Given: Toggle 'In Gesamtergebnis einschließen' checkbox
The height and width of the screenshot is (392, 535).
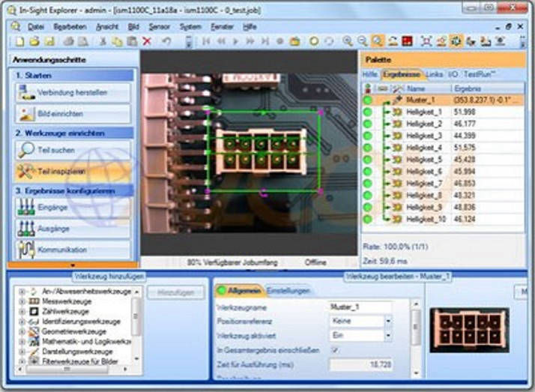Looking at the screenshot, I should pyautogui.click(x=335, y=349).
